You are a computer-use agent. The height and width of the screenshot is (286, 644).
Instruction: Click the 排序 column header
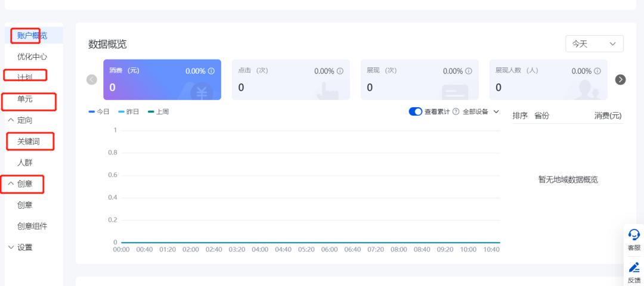point(520,116)
